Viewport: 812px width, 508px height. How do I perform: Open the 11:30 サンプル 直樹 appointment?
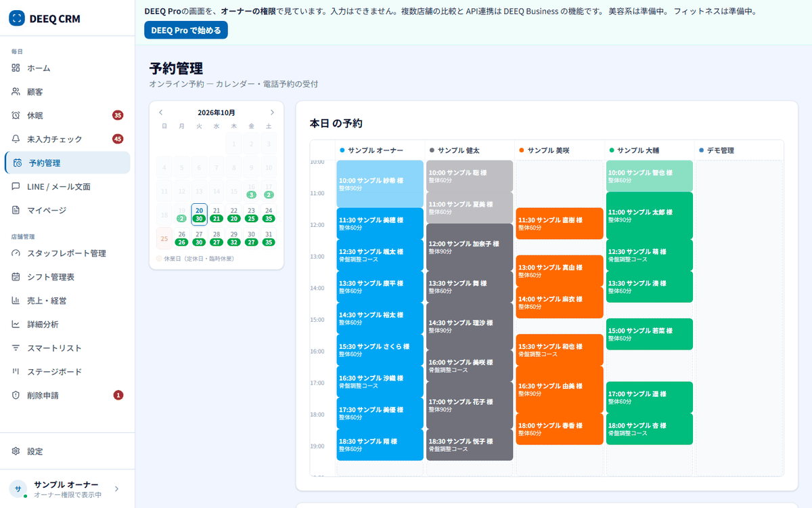point(560,224)
